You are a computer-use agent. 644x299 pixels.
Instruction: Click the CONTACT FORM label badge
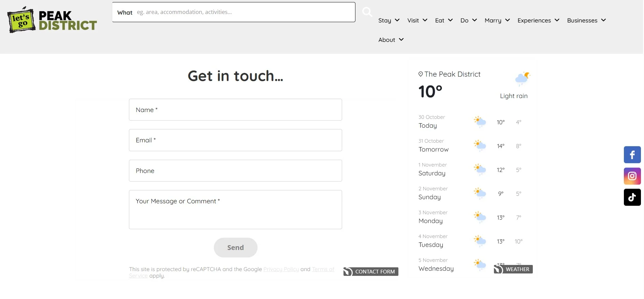[371, 271]
